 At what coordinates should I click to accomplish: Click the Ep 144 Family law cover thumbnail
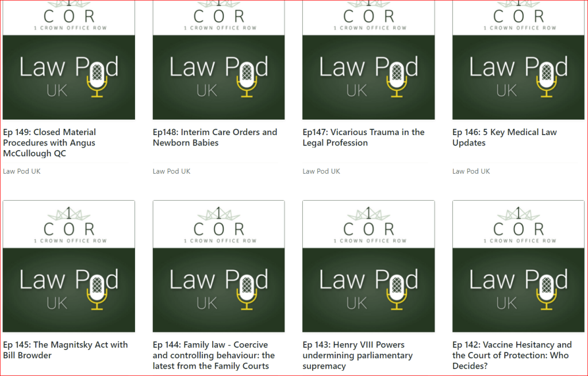pos(218,266)
